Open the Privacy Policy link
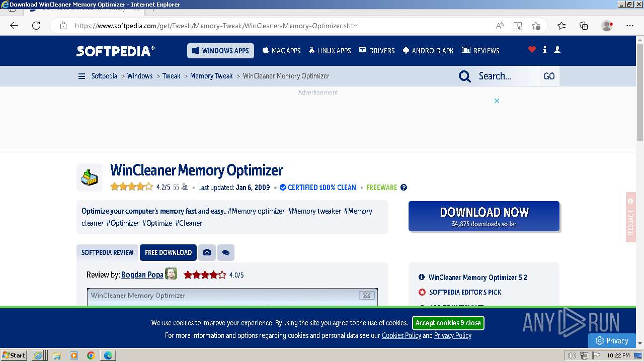The image size is (644, 362). click(453, 335)
